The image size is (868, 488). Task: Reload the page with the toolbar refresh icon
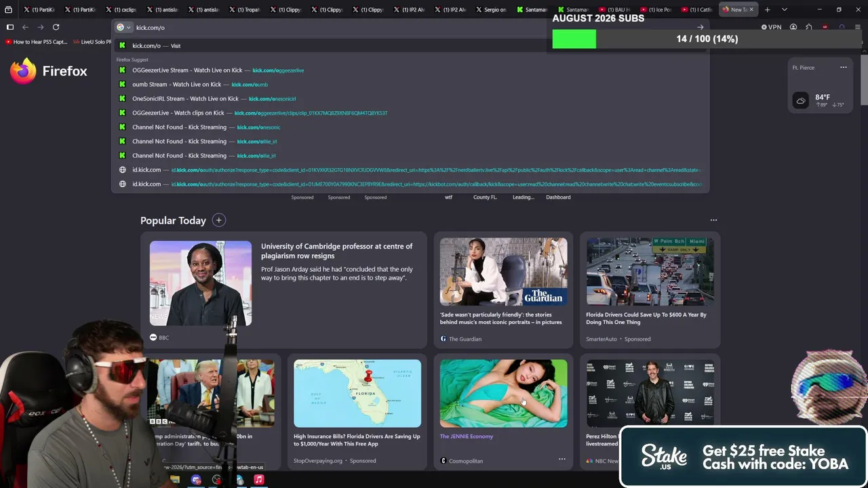(x=56, y=27)
